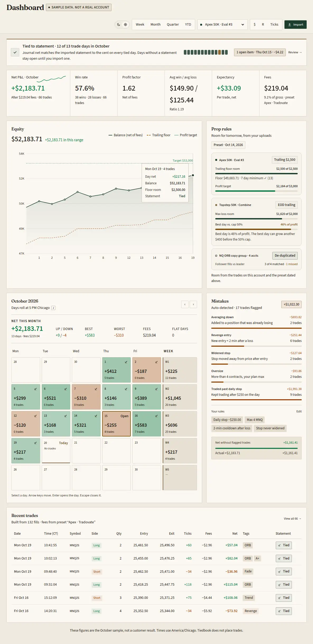Toggle the Profit target legend item
Viewport: 313px width, 644px height.
(x=186, y=135)
